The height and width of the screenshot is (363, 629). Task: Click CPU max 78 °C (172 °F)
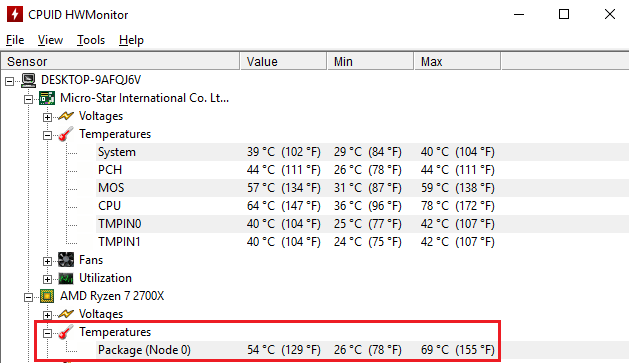458,206
